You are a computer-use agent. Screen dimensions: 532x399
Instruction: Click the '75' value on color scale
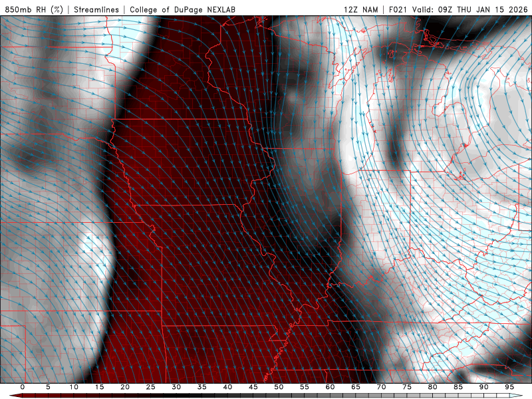point(407,387)
